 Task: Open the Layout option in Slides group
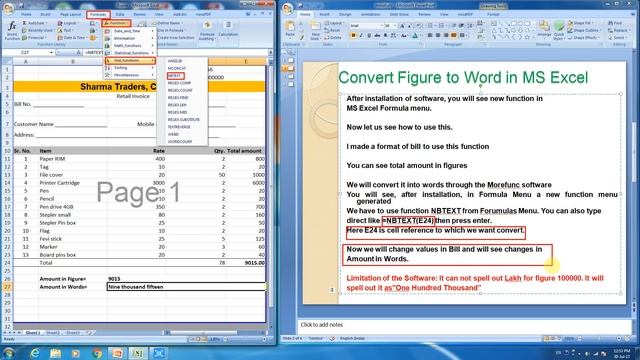(x=334, y=23)
